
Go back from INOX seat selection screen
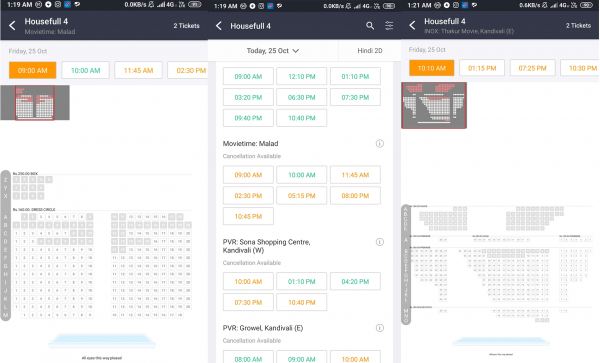(x=412, y=25)
